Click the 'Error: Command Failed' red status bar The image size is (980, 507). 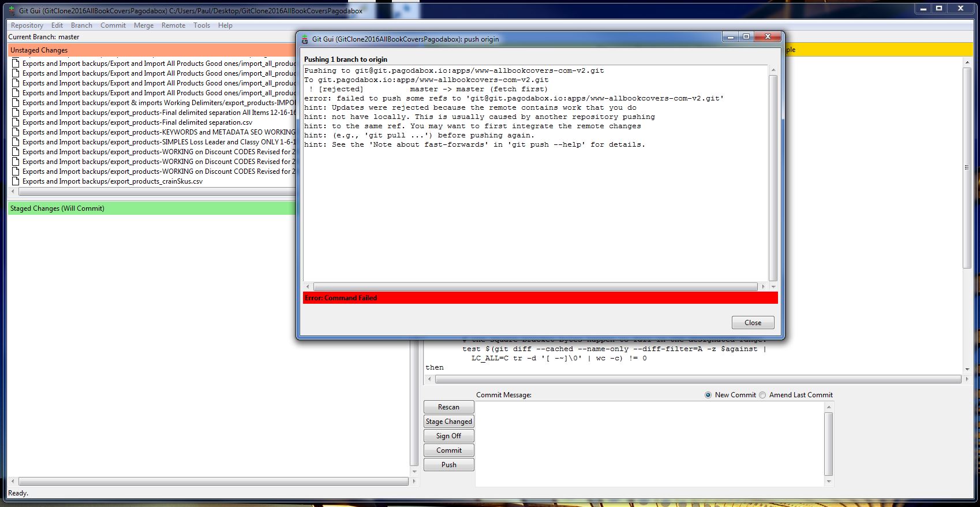click(x=540, y=298)
